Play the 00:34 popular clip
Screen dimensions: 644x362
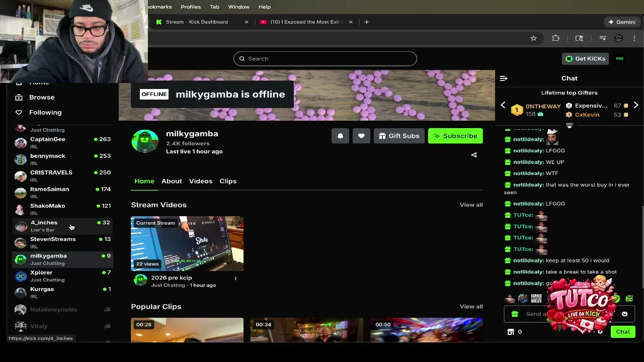point(307,330)
